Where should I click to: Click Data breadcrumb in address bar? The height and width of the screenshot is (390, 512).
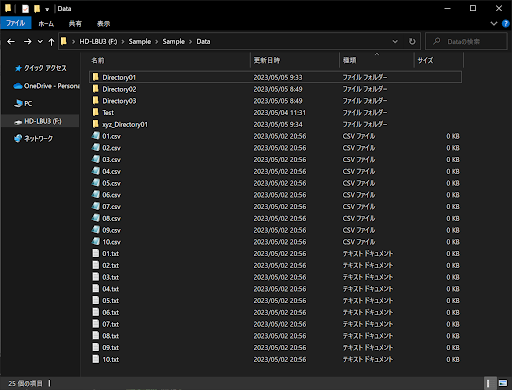pos(203,42)
